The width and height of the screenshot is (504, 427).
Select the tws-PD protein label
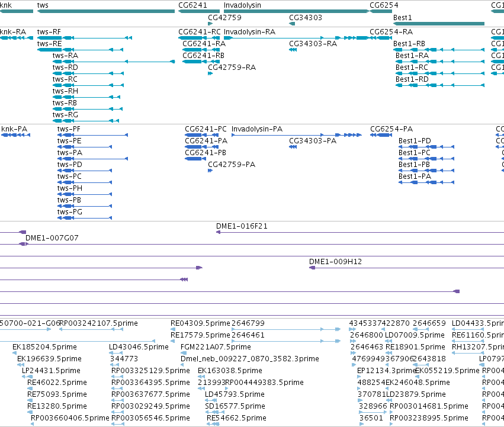coord(70,165)
